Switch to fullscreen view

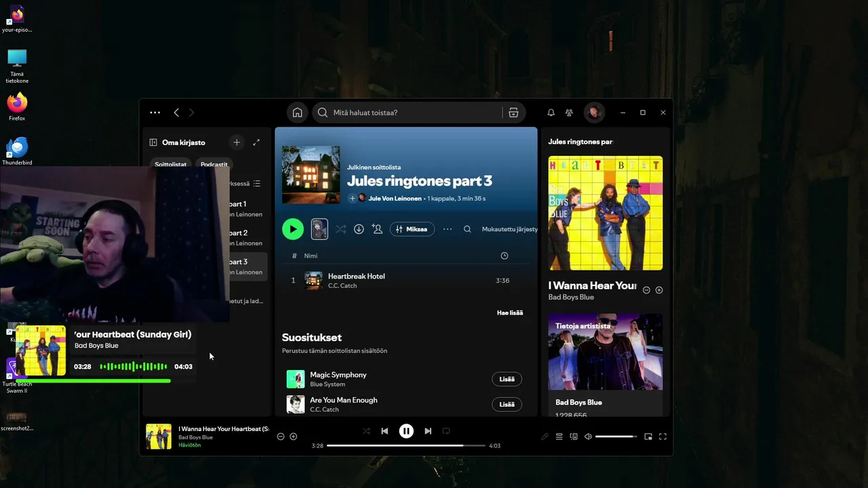pos(663,436)
